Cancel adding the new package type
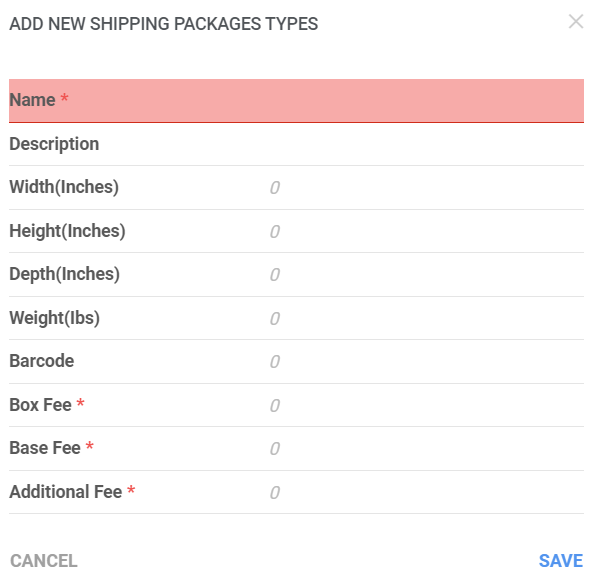 pyautogui.click(x=44, y=561)
